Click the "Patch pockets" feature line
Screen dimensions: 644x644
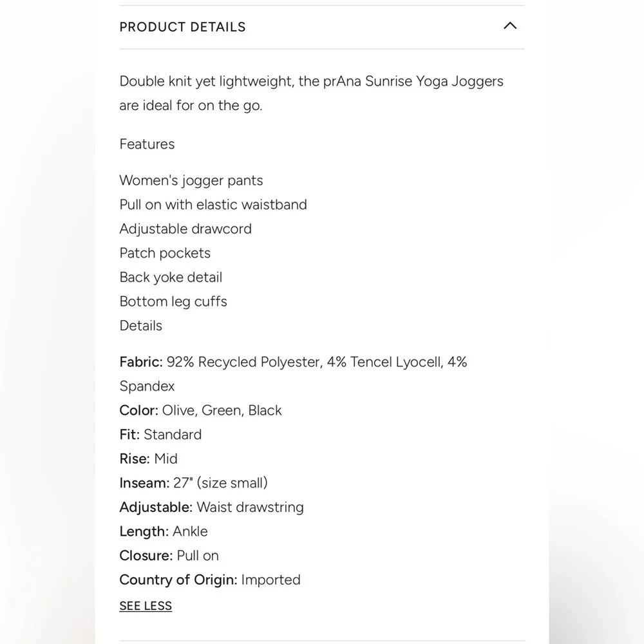click(165, 253)
